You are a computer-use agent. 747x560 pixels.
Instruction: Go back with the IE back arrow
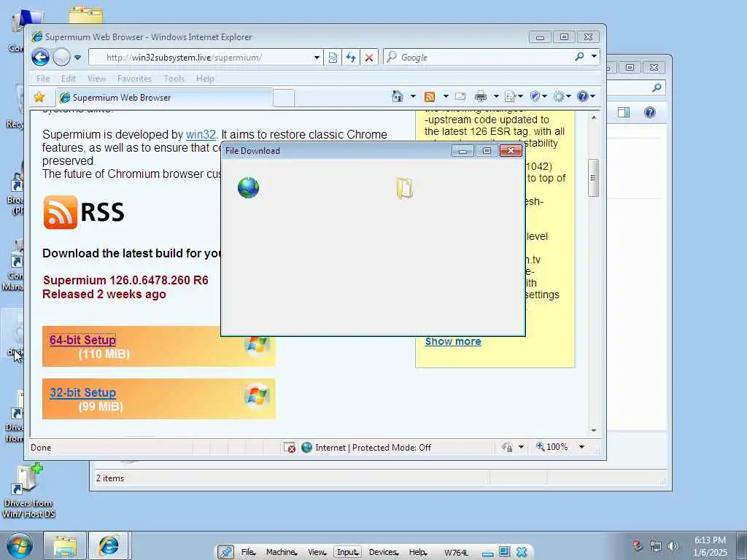pos(41,58)
